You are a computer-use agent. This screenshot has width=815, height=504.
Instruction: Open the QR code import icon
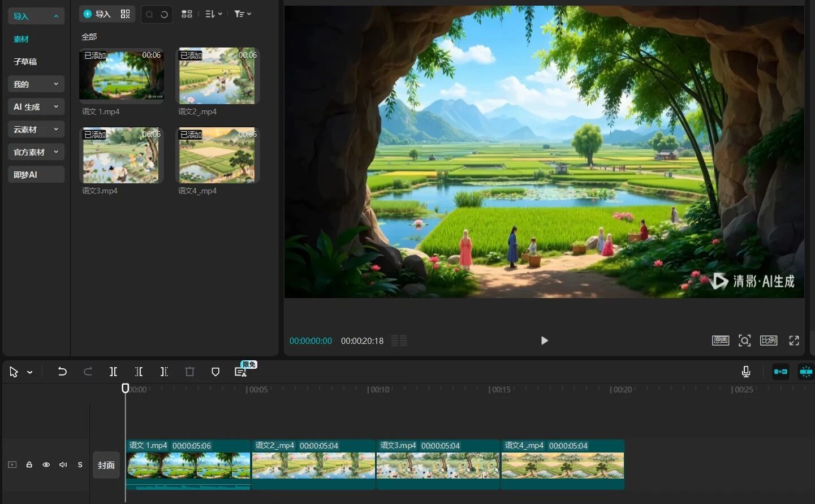(125, 14)
